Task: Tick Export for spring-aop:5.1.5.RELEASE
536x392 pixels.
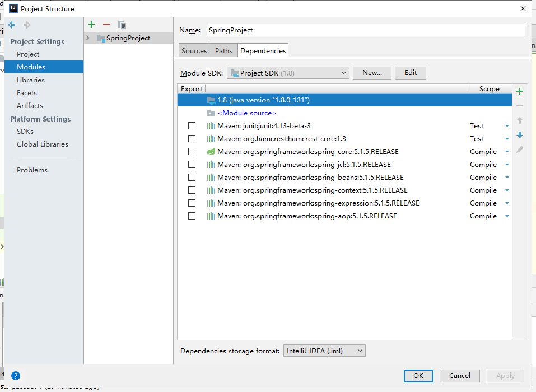Action: (x=192, y=216)
